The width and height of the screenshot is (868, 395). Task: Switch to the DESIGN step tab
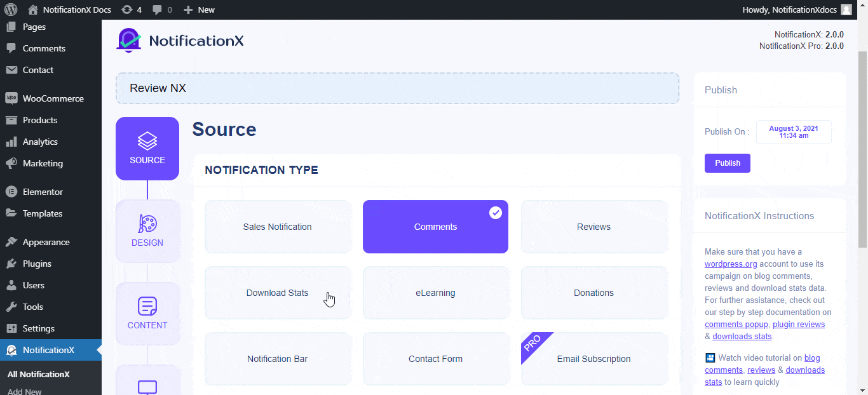147,231
